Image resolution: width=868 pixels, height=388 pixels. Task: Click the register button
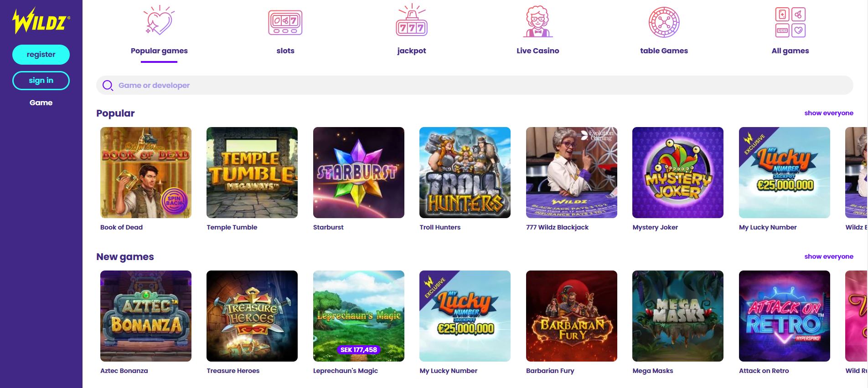41,55
